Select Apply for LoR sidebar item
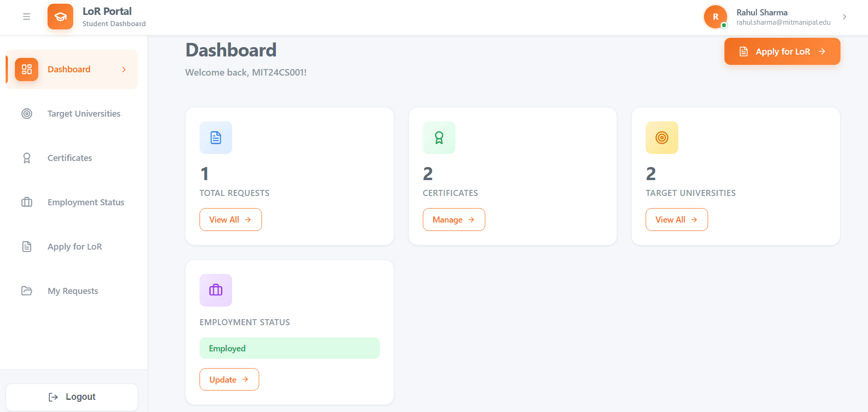Viewport: 868px width, 412px height. pos(75,247)
